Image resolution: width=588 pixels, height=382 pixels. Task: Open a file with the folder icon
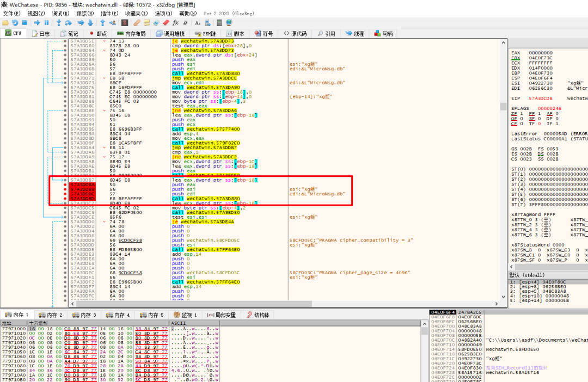(x=5, y=23)
